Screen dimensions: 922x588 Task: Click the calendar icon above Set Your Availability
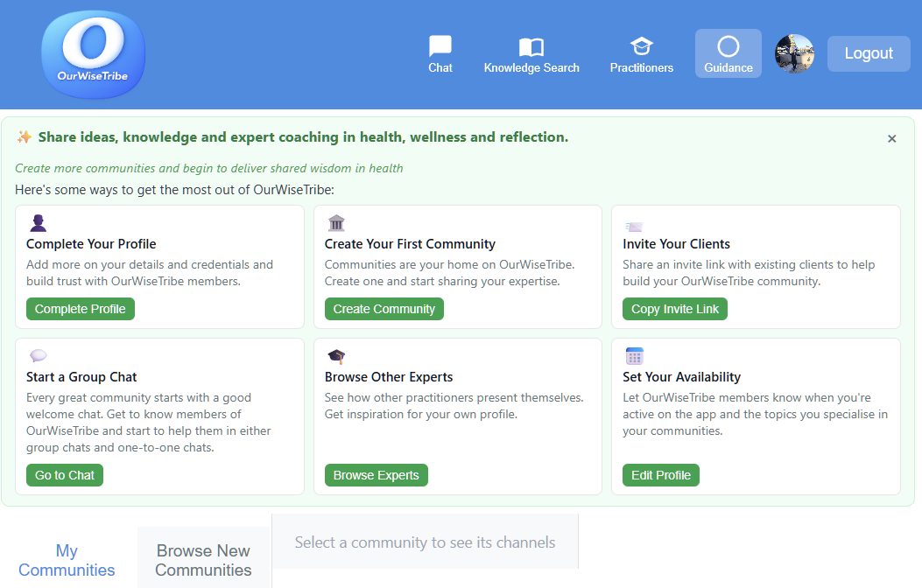pyautogui.click(x=635, y=356)
